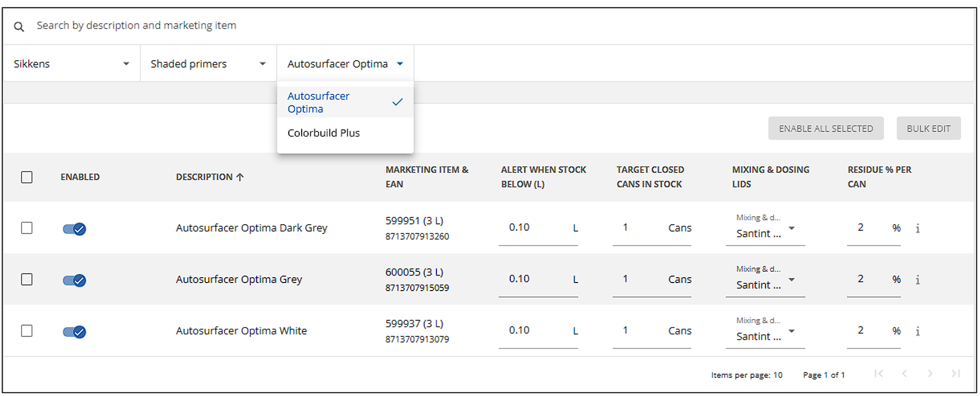Go to the last page

(x=956, y=374)
